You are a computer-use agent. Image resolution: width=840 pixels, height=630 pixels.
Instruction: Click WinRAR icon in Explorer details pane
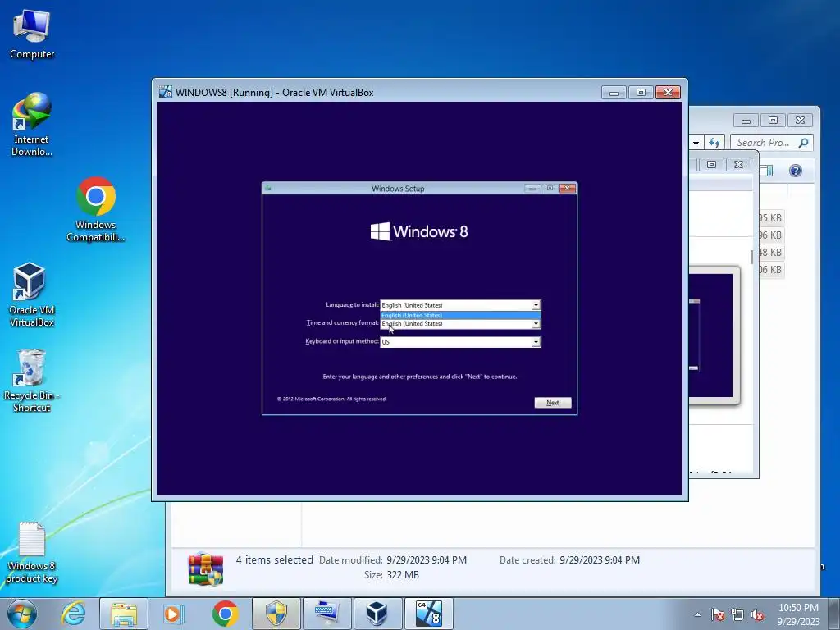(x=206, y=568)
